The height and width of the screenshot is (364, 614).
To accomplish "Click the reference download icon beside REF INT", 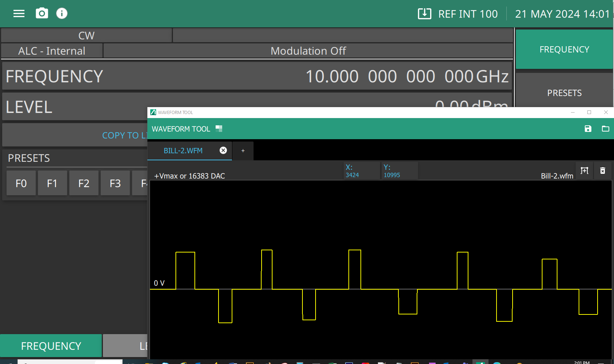I will (x=424, y=14).
